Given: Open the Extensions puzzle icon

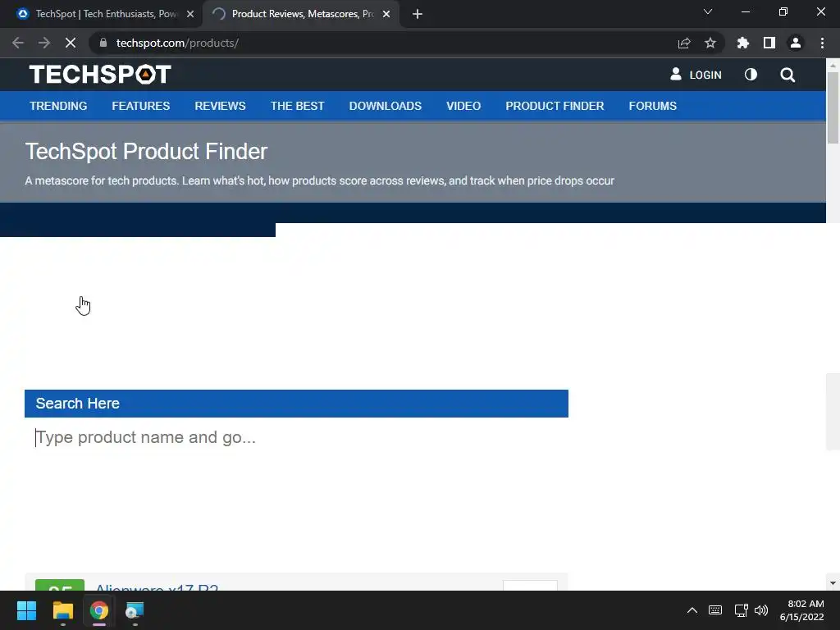Looking at the screenshot, I should 743,43.
